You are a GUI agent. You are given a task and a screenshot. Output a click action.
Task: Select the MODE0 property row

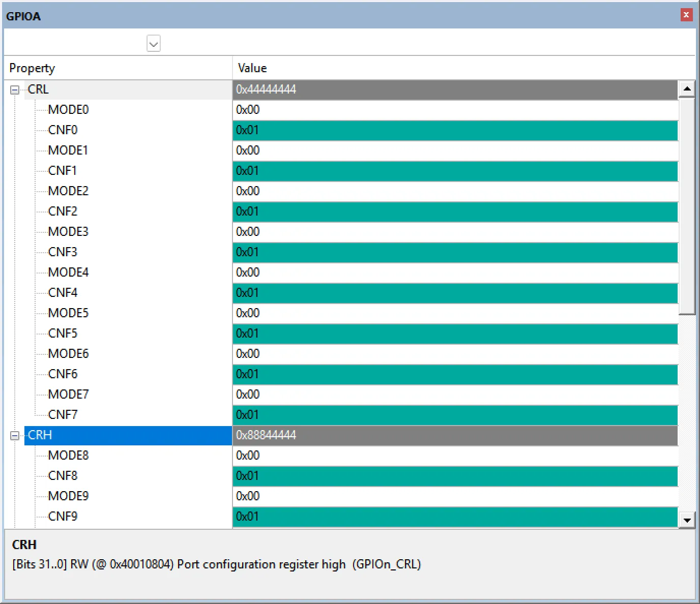(x=68, y=110)
